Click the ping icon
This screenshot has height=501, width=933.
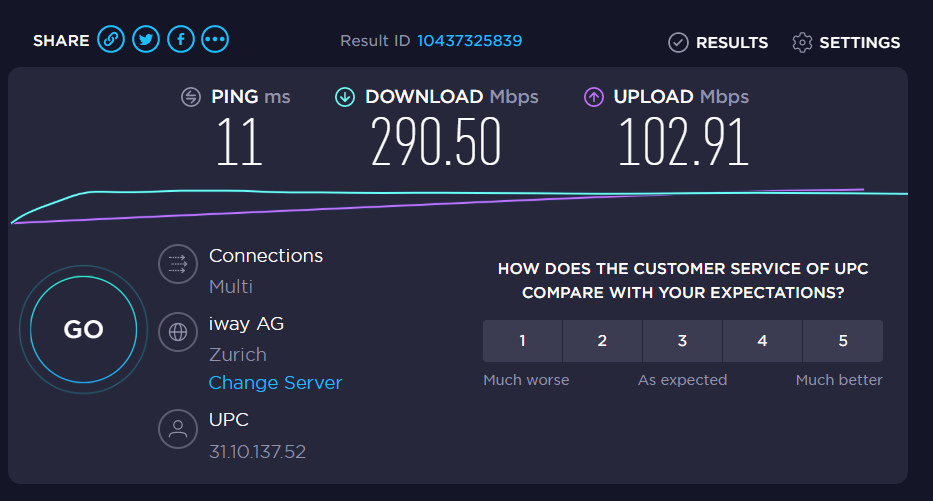pos(191,97)
